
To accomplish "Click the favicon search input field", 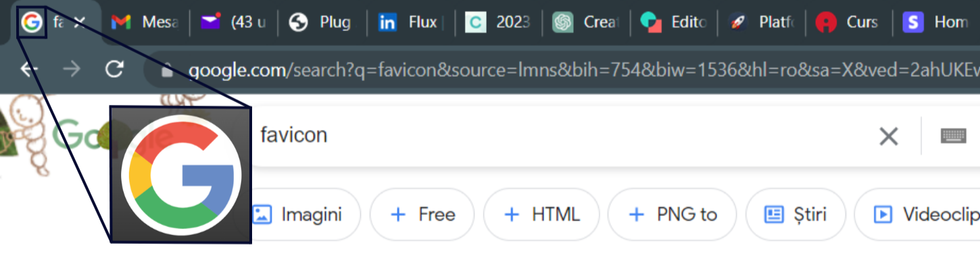I will point(561,136).
